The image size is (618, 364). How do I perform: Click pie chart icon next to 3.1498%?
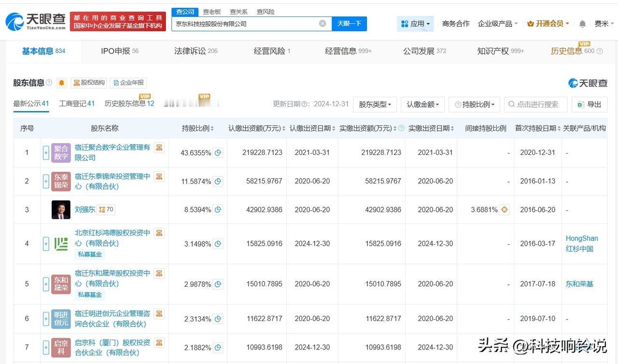click(218, 244)
